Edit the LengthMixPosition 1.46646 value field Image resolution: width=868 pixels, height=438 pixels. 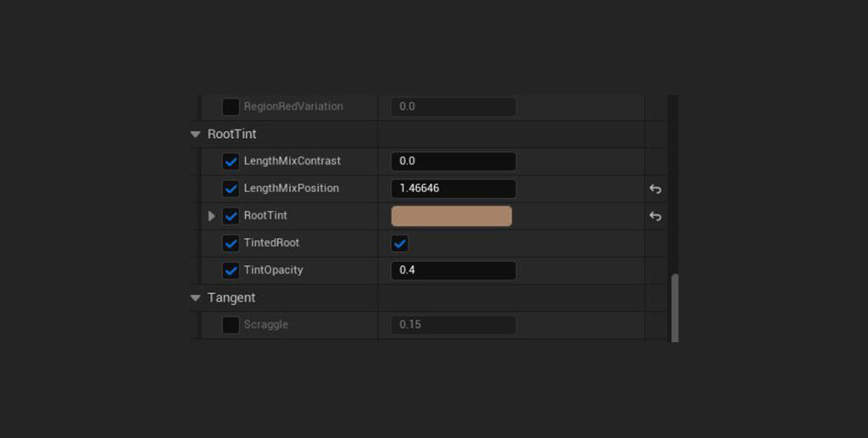[453, 189]
